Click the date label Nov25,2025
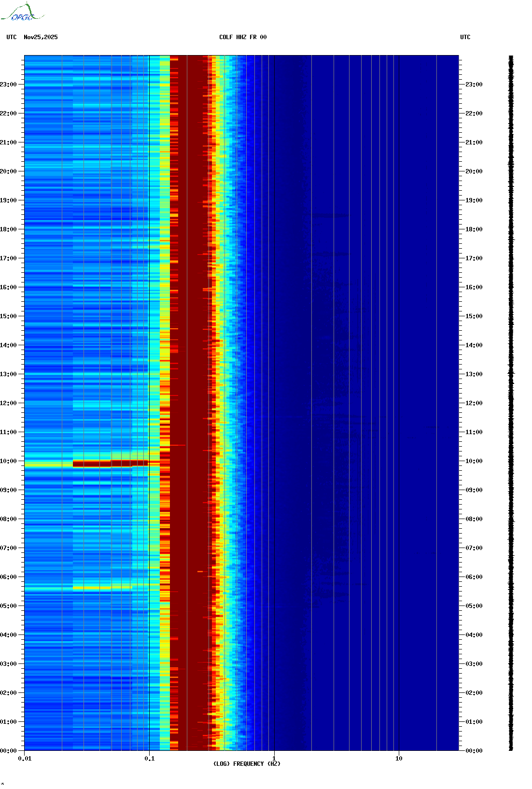532x789 pixels. tap(41, 37)
